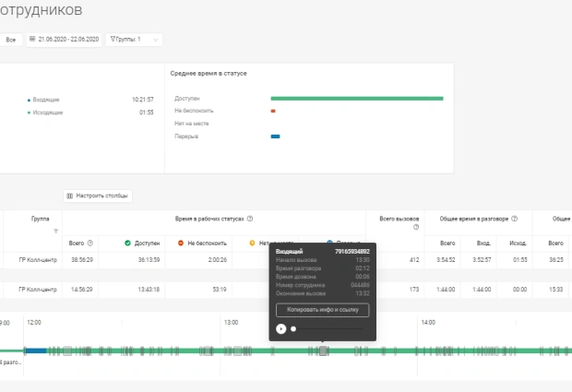Select the 'Все' filter option
The width and height of the screenshot is (572, 392).
tap(11, 40)
